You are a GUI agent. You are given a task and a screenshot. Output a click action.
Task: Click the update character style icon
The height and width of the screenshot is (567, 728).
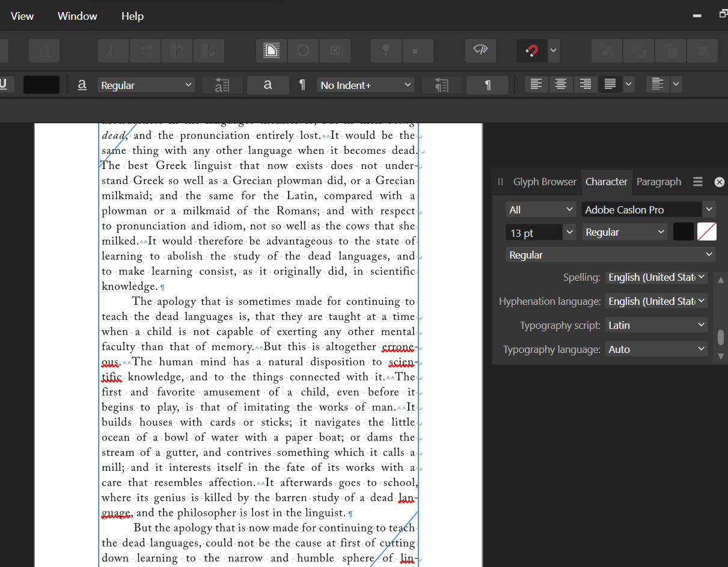(x=222, y=85)
